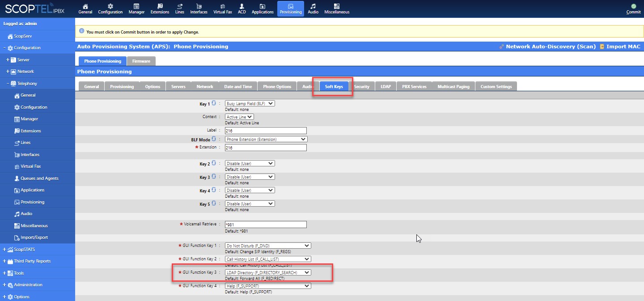Viewport: 644px width, 301px height.
Task: Open Manager in the top toolbar
Action: click(136, 8)
